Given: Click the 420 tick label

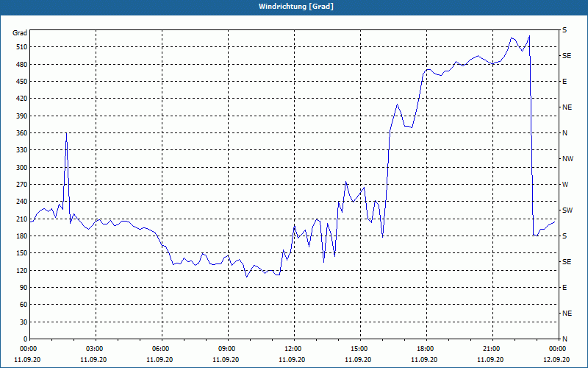Looking at the screenshot, I should pos(21,99).
